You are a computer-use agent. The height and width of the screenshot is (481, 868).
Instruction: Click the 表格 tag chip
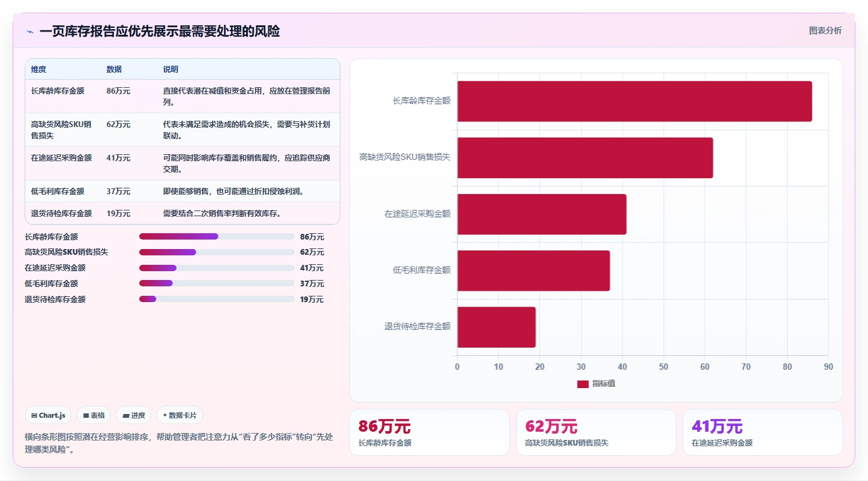pyautogui.click(x=94, y=415)
